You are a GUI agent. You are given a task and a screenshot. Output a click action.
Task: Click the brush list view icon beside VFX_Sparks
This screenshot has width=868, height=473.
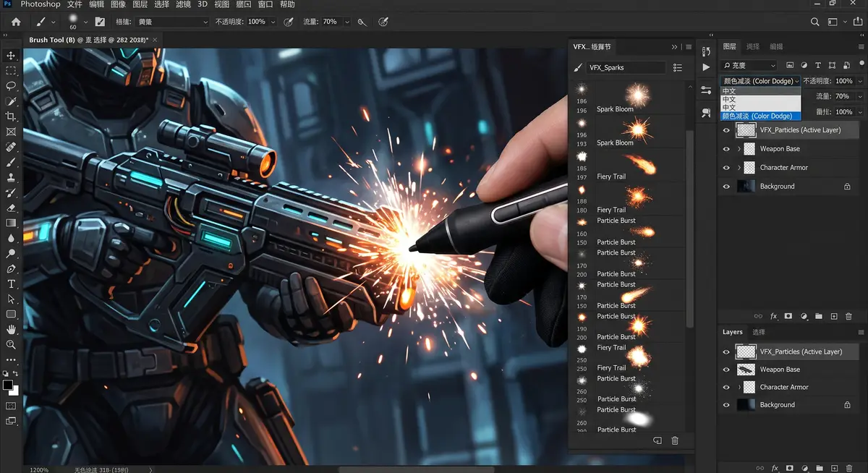(x=678, y=67)
